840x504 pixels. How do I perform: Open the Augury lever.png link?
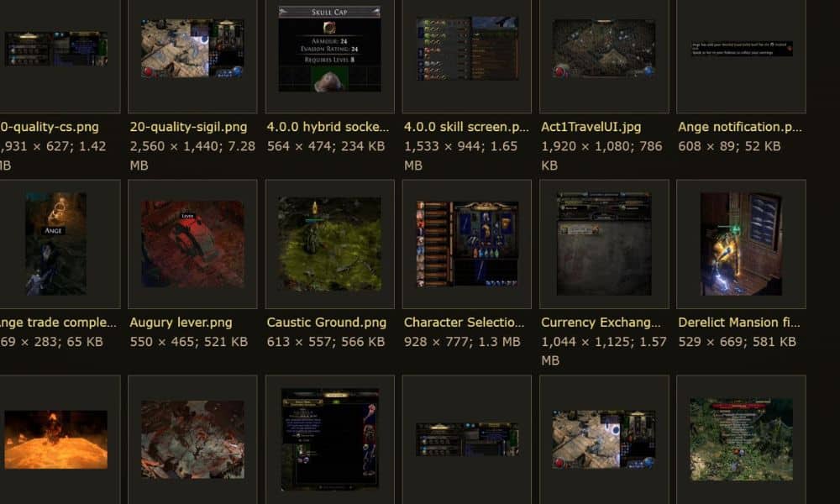click(181, 323)
